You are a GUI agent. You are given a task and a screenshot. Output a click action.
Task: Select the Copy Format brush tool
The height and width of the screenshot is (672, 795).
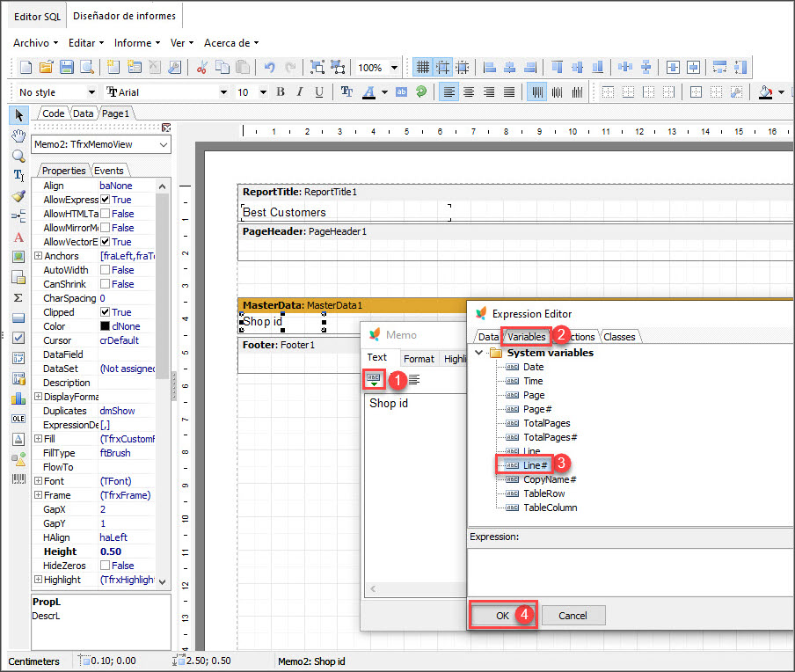pos(18,196)
